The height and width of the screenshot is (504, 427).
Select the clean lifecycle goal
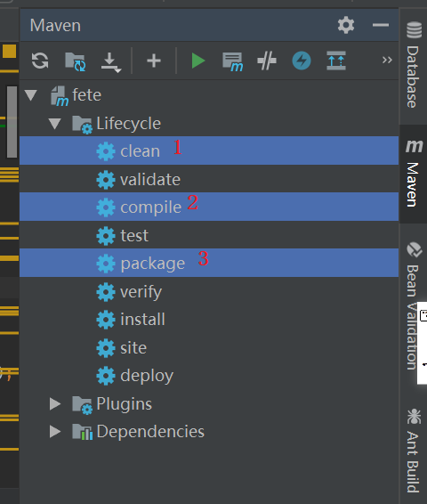[x=209, y=150]
